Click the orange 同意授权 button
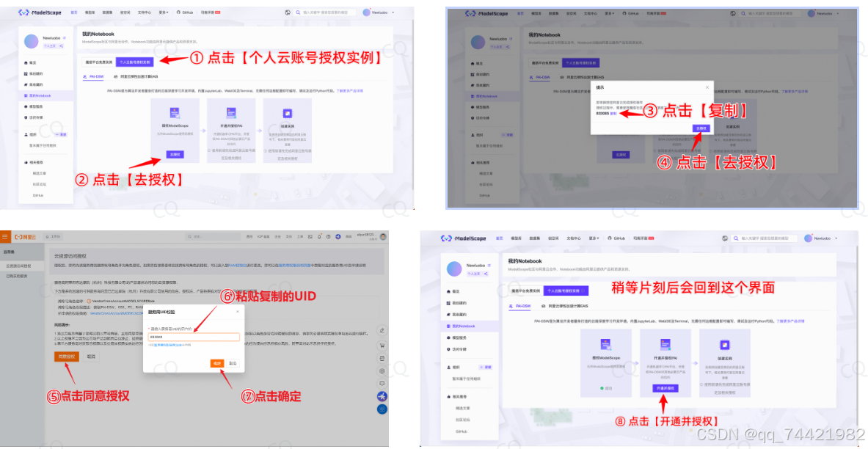 [66, 357]
